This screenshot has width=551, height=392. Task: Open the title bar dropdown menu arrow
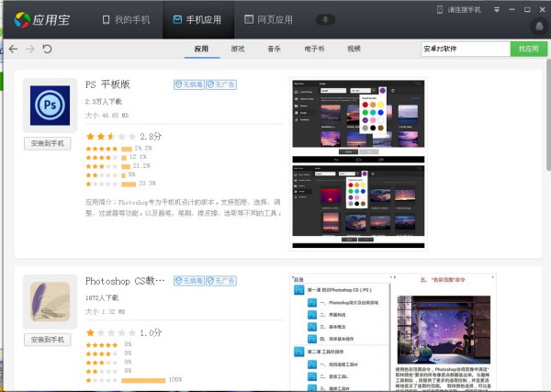[x=497, y=10]
